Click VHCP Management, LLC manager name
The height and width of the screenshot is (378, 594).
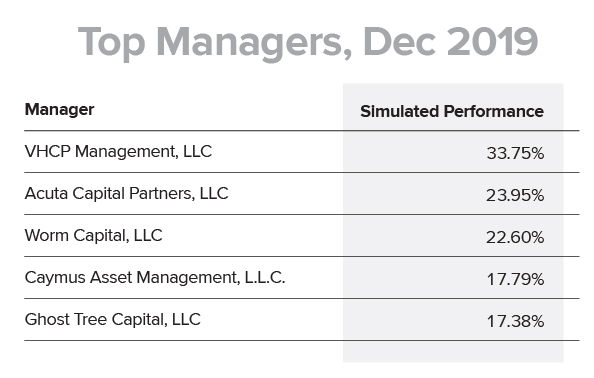118,152
